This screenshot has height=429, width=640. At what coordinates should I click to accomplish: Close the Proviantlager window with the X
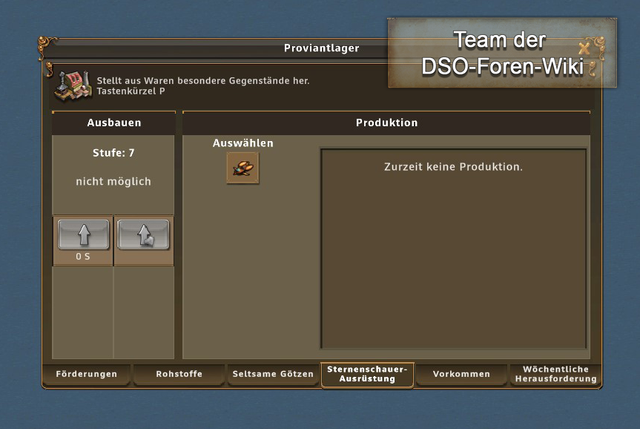[584, 49]
